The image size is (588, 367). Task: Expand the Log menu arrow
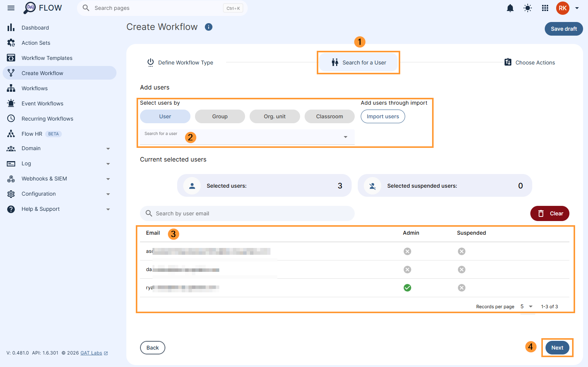pos(108,164)
